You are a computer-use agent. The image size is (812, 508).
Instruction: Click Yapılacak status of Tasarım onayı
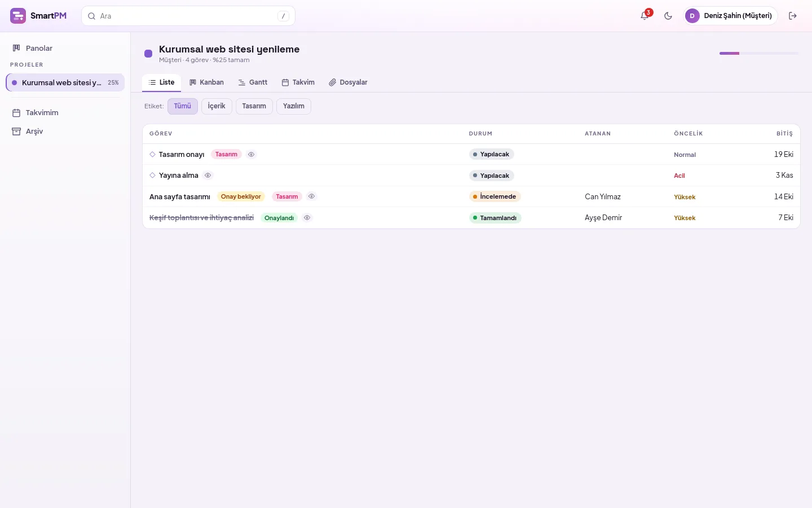pos(492,154)
